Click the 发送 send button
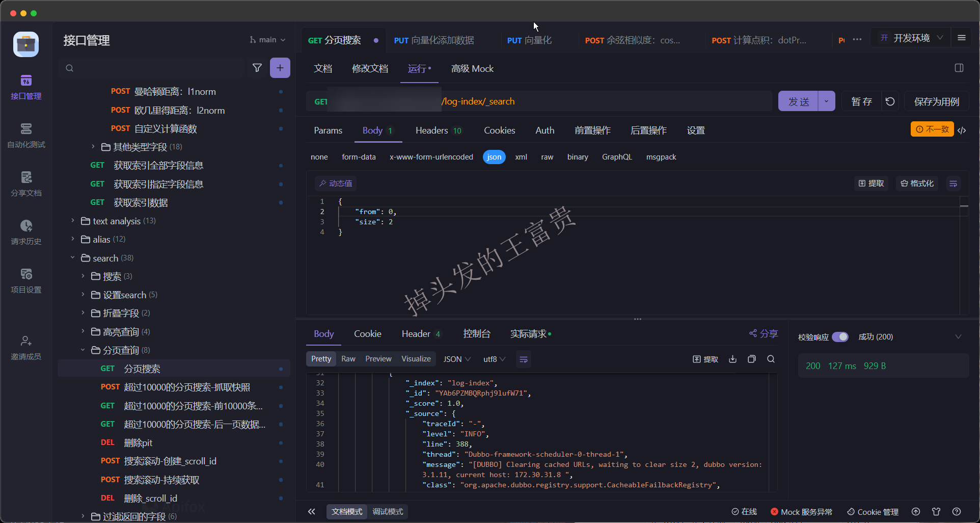 point(798,101)
